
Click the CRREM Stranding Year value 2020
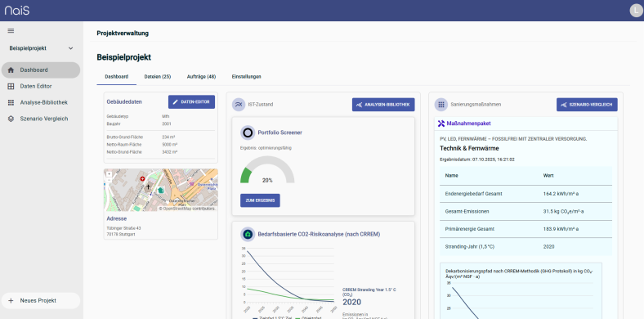coord(351,303)
